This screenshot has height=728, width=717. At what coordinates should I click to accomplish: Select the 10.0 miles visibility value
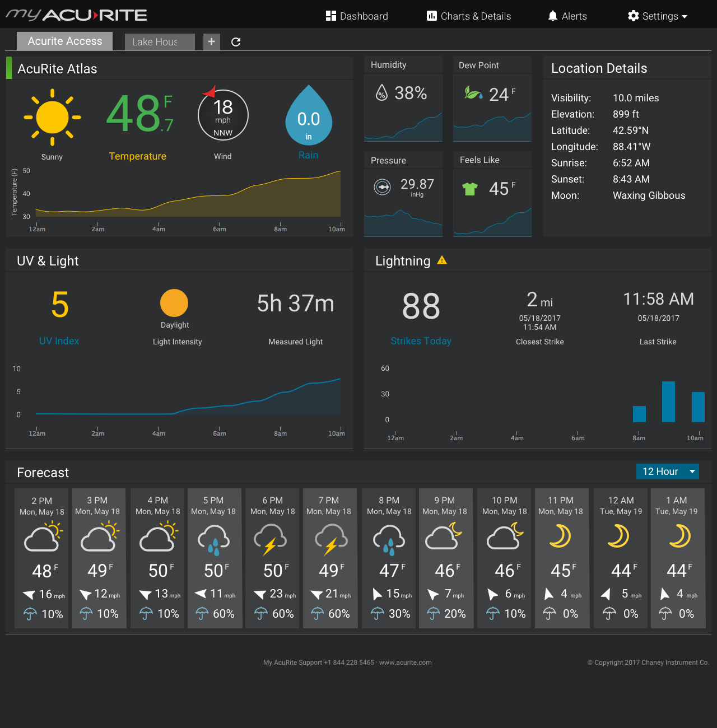(636, 98)
